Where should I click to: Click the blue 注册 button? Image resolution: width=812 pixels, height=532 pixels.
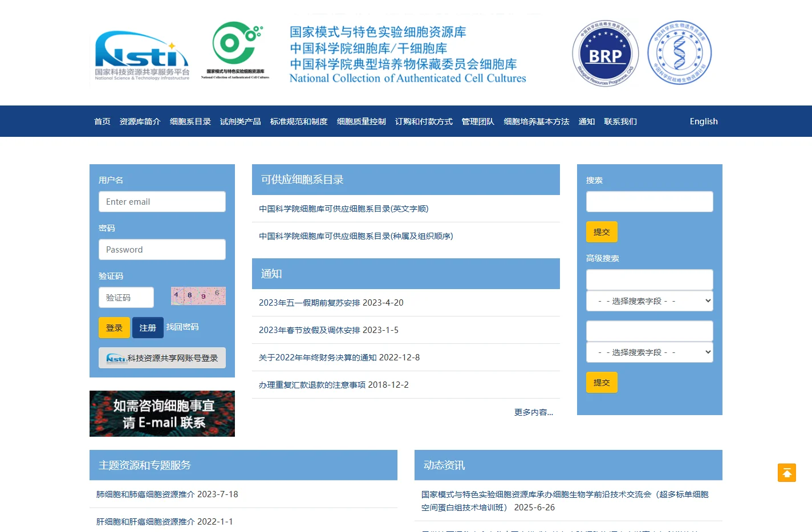point(148,328)
